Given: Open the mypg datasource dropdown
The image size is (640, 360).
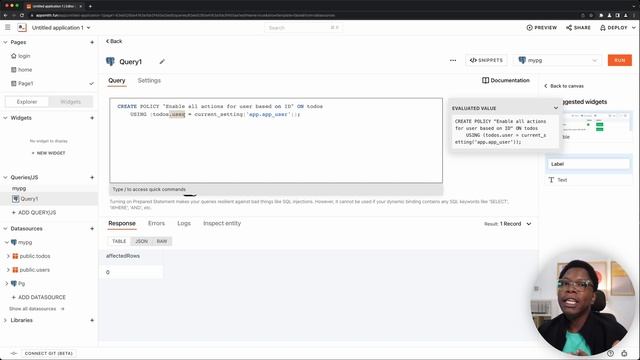Looking at the screenshot, I should 558,60.
